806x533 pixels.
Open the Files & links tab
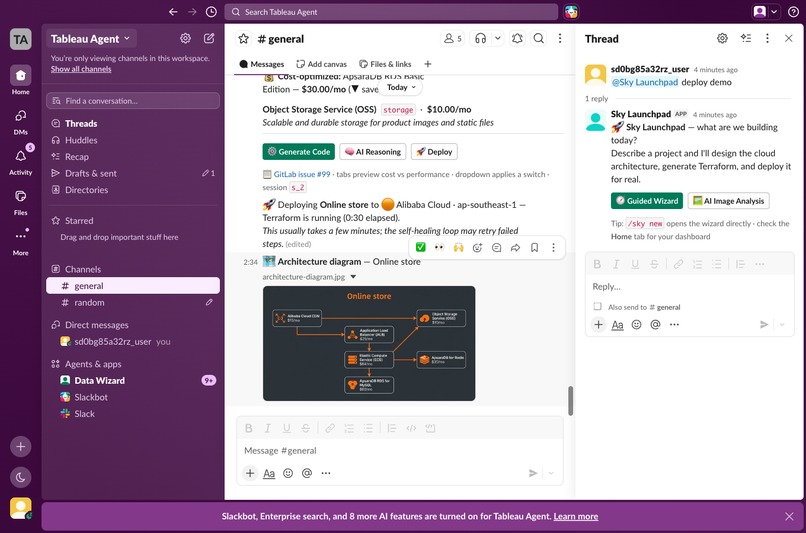[386, 64]
